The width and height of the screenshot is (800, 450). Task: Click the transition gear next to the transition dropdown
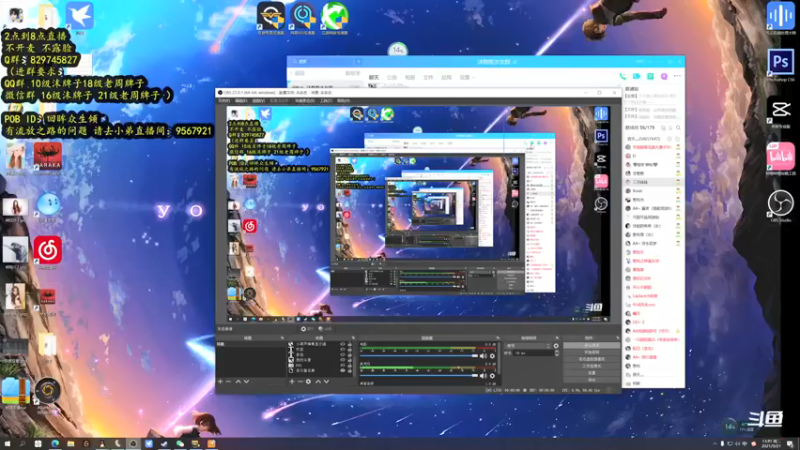tap(556, 345)
